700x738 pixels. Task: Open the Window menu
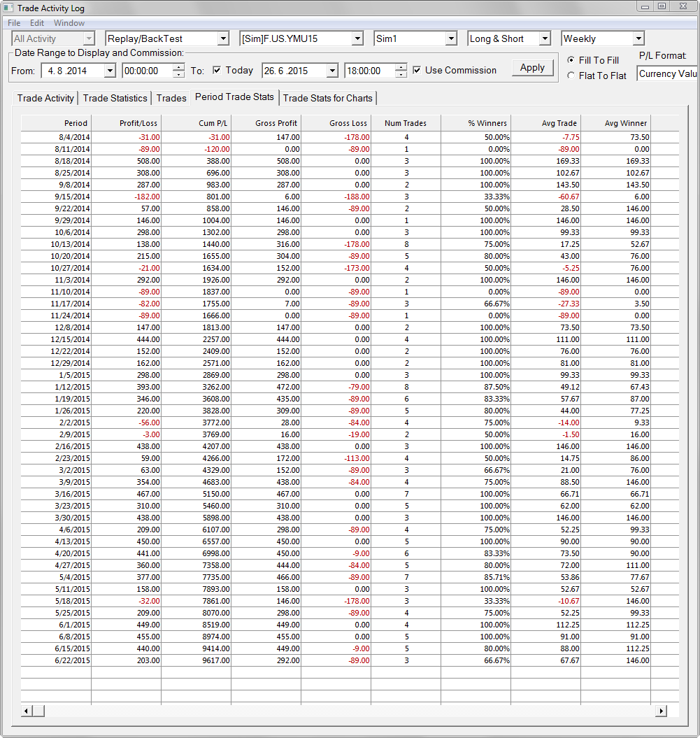69,23
